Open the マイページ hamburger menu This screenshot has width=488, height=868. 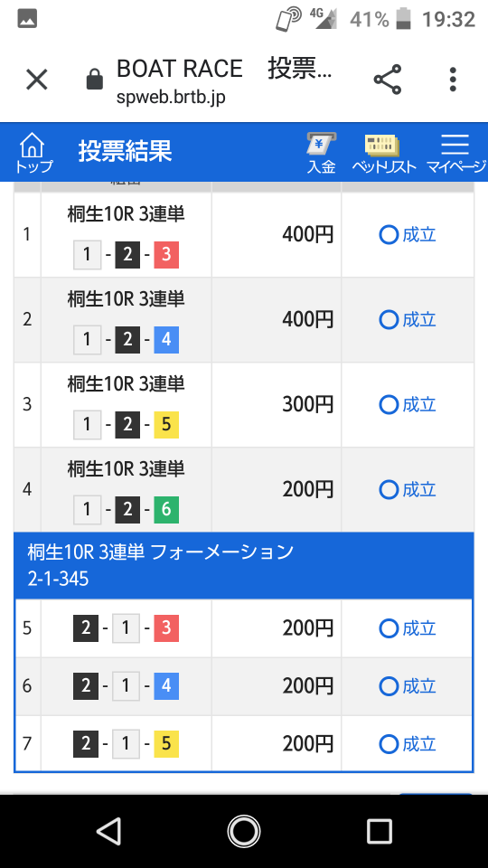click(455, 154)
